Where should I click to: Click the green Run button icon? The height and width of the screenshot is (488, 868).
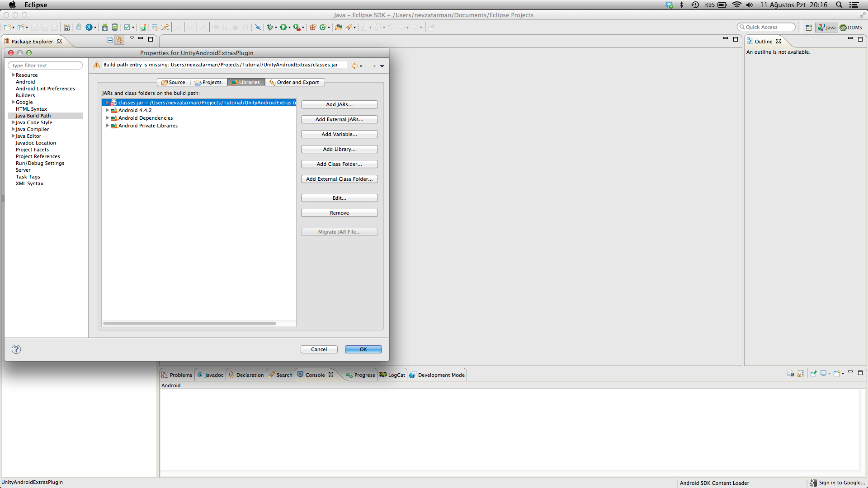283,27
